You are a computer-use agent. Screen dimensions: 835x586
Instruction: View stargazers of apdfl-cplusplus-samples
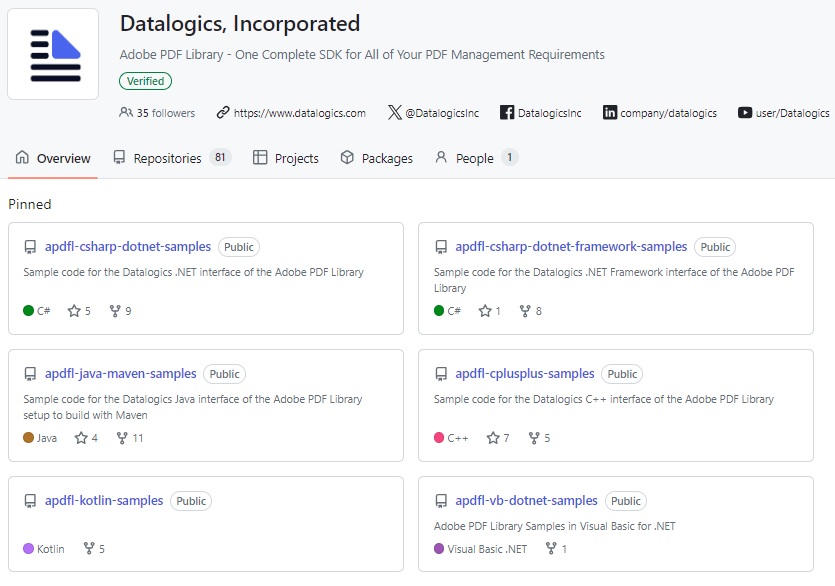498,438
